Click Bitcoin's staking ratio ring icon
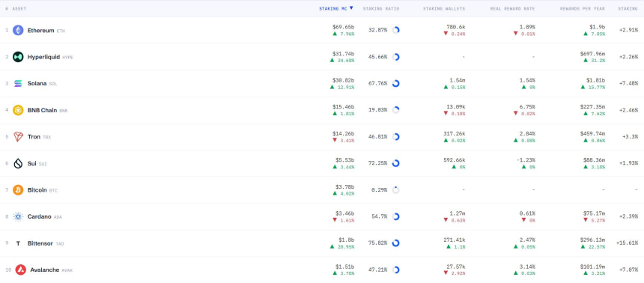 pyautogui.click(x=396, y=189)
